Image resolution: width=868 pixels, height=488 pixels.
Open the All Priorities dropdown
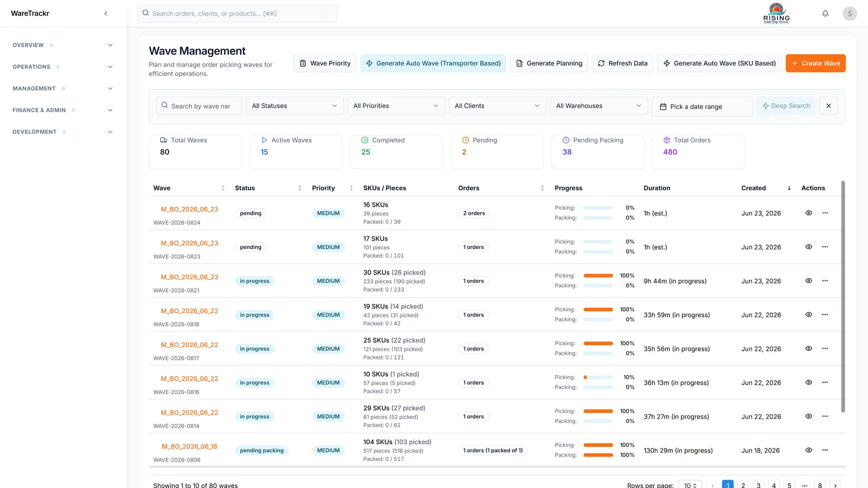tap(396, 106)
